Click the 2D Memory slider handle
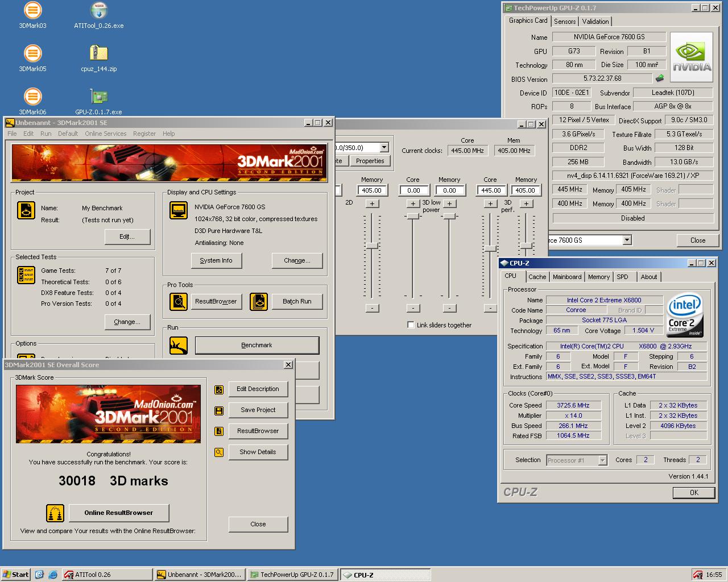Viewport: 728px width, 582px height. [372, 246]
